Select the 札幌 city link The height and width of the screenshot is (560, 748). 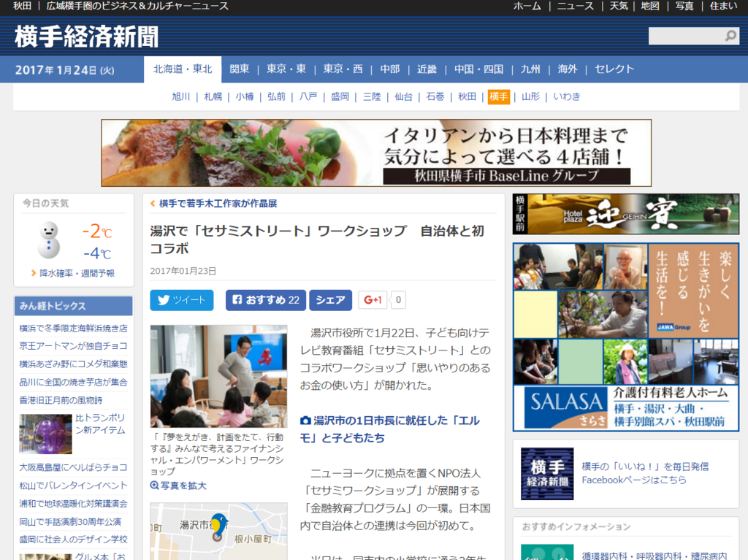[x=213, y=97]
